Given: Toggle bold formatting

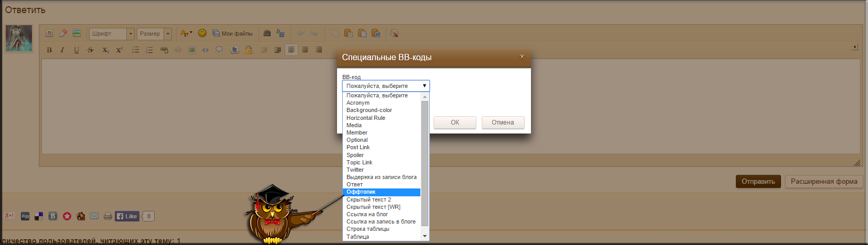Looking at the screenshot, I should (49, 50).
